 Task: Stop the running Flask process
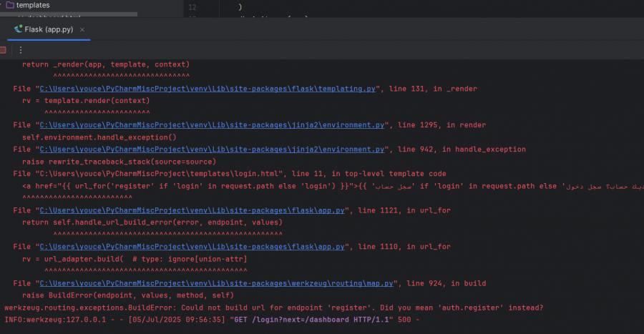pos(3,50)
